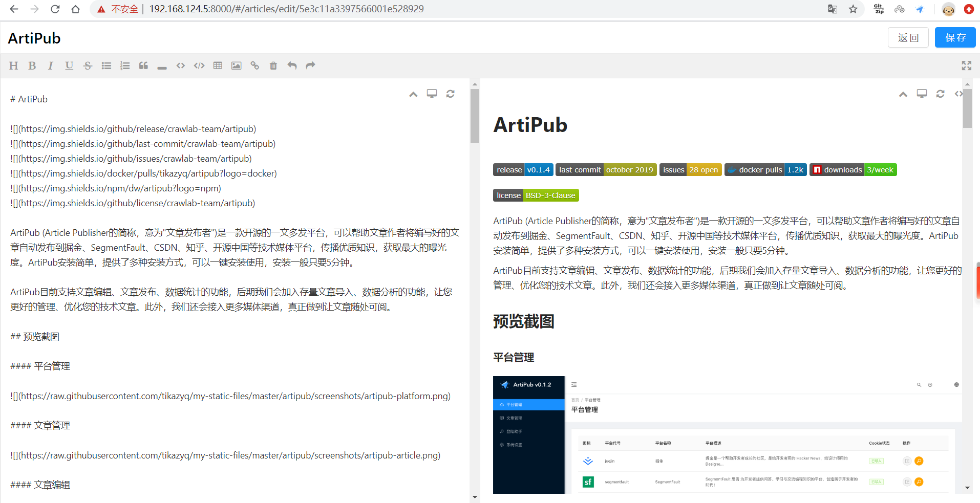980x503 pixels.
Task: Toggle bold formatting in the editor toolbar
Action: 32,65
